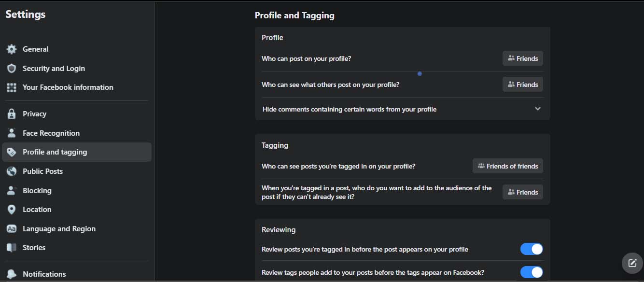Change who sees others' posts on profile

tap(522, 85)
